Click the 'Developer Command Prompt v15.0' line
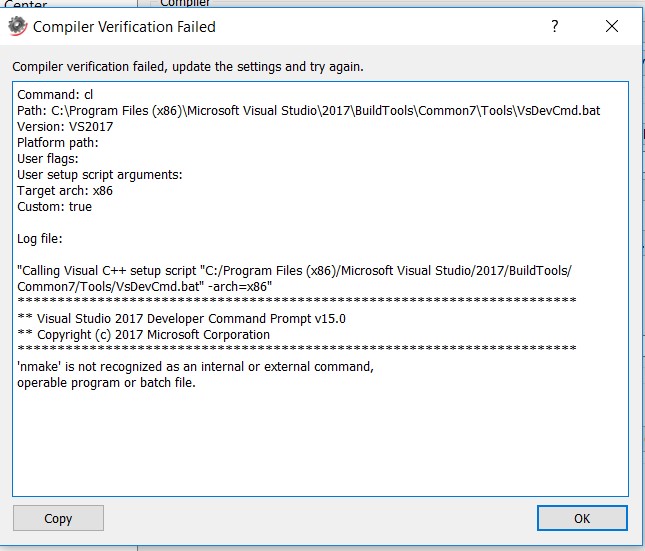The height and width of the screenshot is (551, 645). click(181, 319)
